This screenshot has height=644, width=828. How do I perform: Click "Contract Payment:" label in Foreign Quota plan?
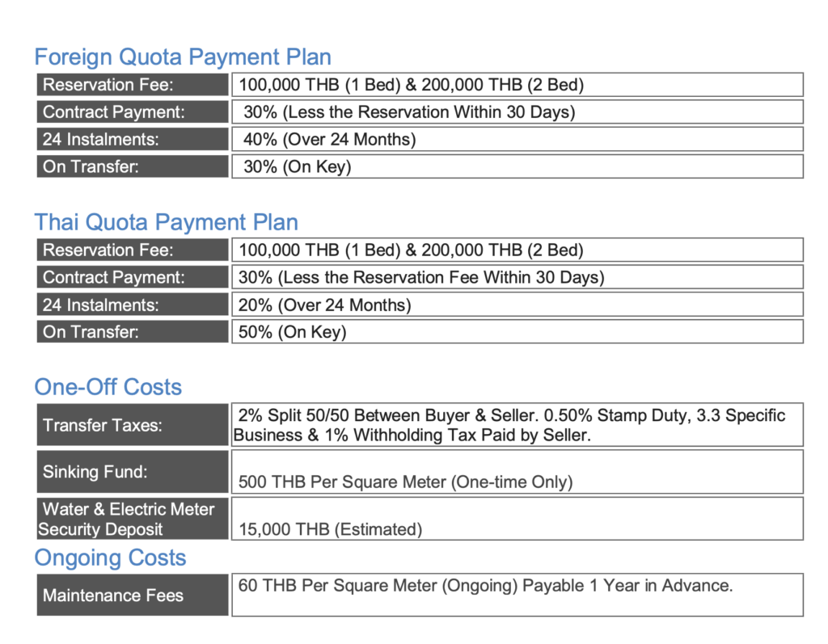pyautogui.click(x=133, y=112)
